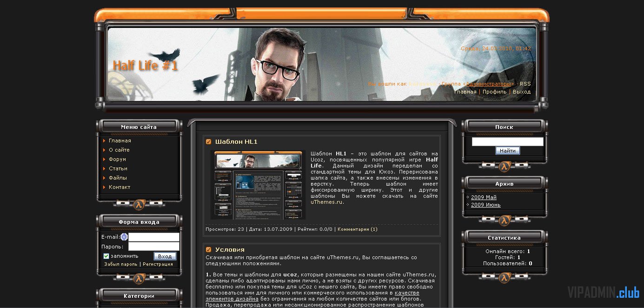Image resolution: width=644 pixels, height=308 pixels.
Task: Open Файлы in the site menu
Action: (x=118, y=178)
